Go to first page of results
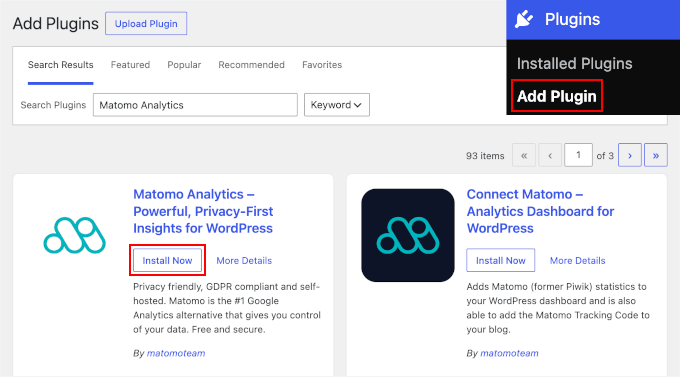Screen dimensions: 680x377 pos(524,155)
